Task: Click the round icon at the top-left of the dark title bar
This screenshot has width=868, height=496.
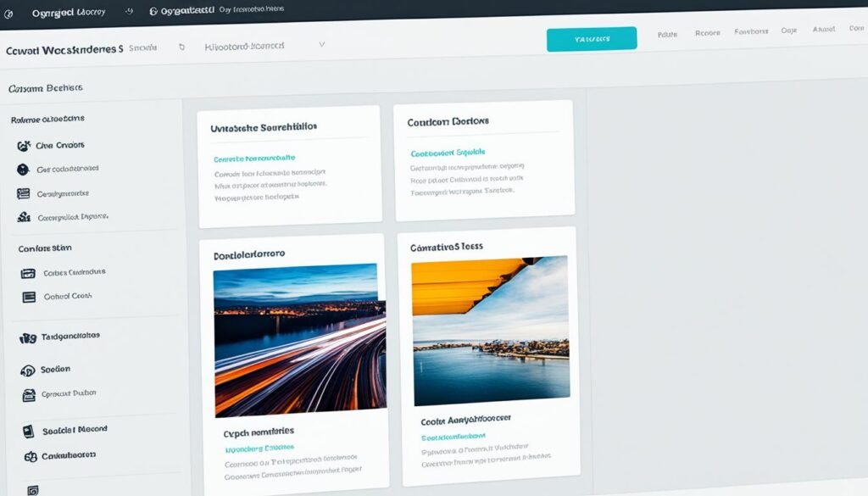Action: 8,13
